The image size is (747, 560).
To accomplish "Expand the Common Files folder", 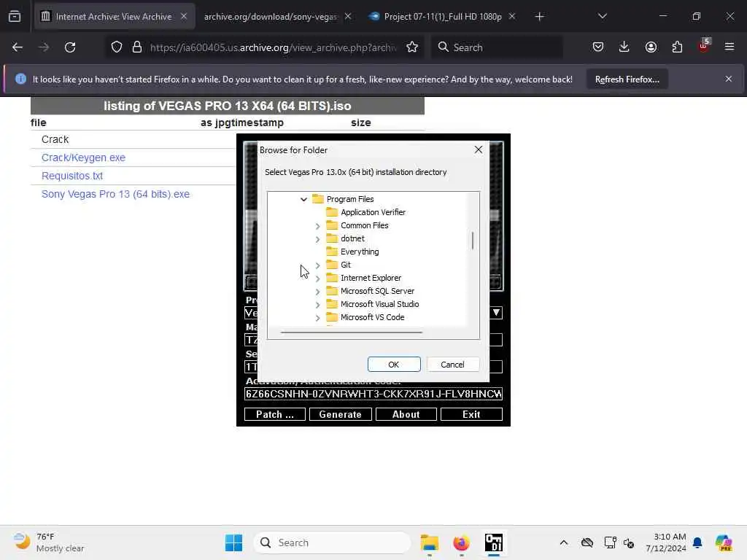I will [317, 226].
